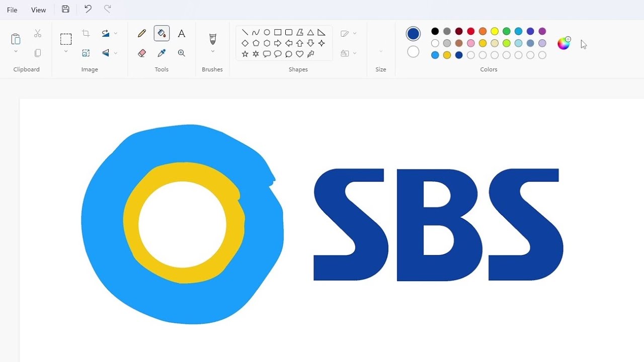The height and width of the screenshot is (362, 644).
Task: Choose the brown color swatch
Action: point(459,43)
